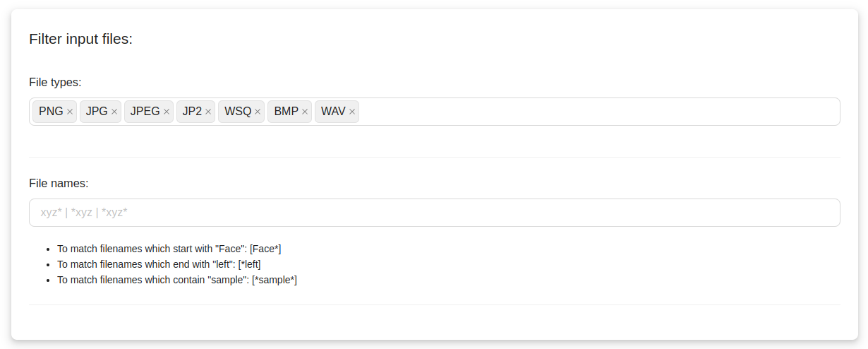Click the "Filter input files:" heading

tap(80, 39)
